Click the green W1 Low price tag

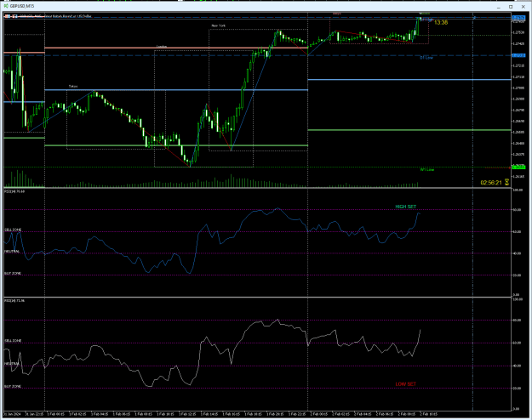pos(518,167)
